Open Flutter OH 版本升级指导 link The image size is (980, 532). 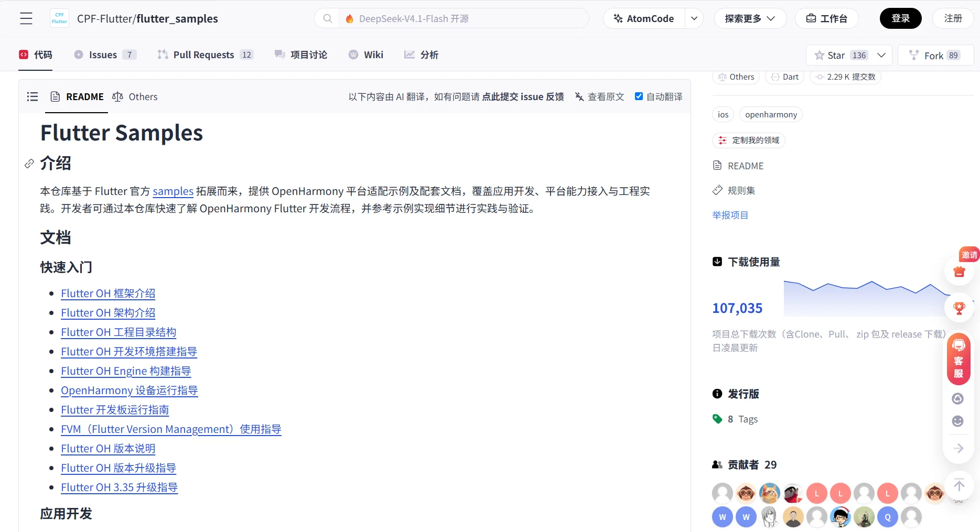point(119,468)
